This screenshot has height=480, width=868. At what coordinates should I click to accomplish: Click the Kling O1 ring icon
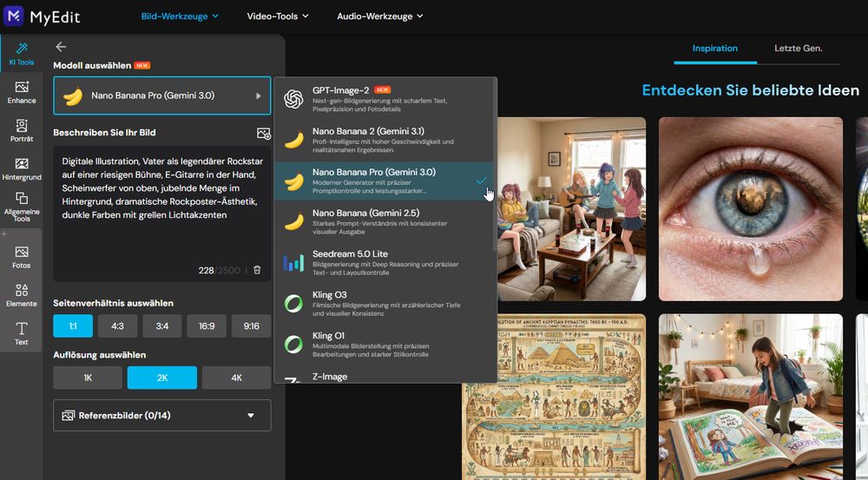coord(293,345)
